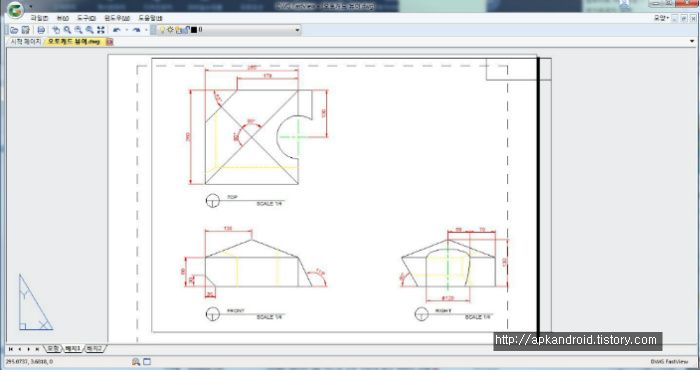Click the Open file folder icon
700x370 pixels.
pos(14,30)
